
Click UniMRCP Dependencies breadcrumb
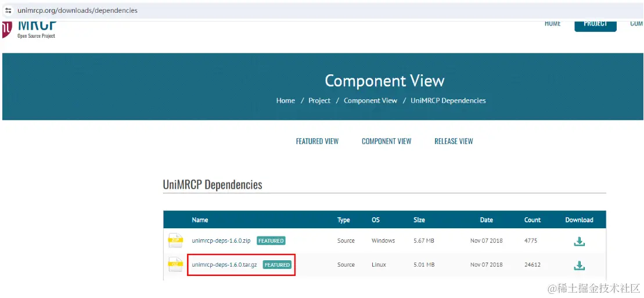tap(448, 100)
